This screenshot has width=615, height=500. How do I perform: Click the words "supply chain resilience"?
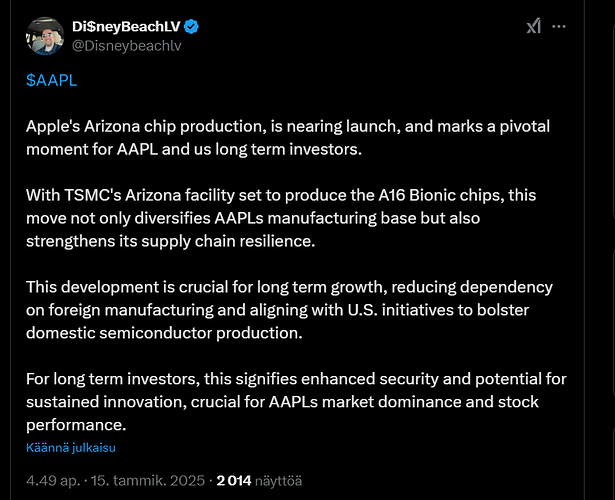tap(228, 241)
